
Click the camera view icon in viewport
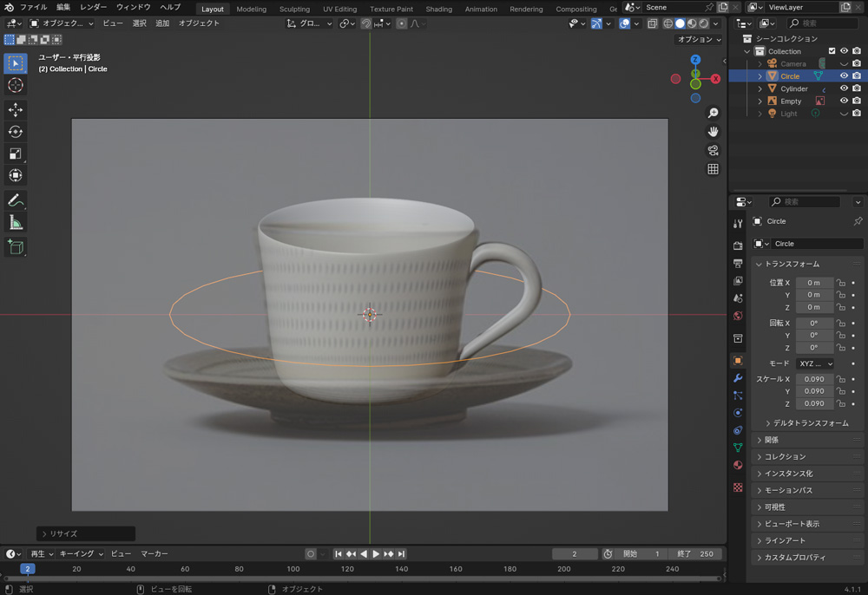[713, 150]
